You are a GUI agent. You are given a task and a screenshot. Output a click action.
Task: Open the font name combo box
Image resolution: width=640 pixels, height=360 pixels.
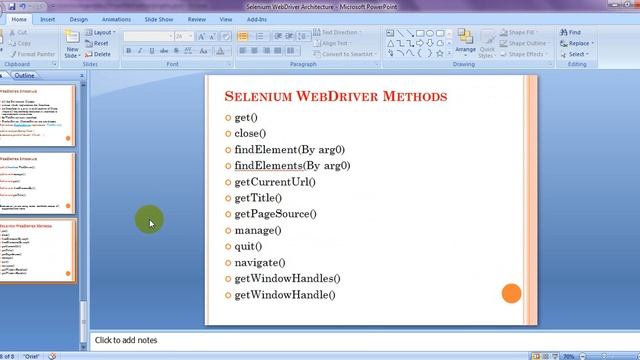pos(148,37)
